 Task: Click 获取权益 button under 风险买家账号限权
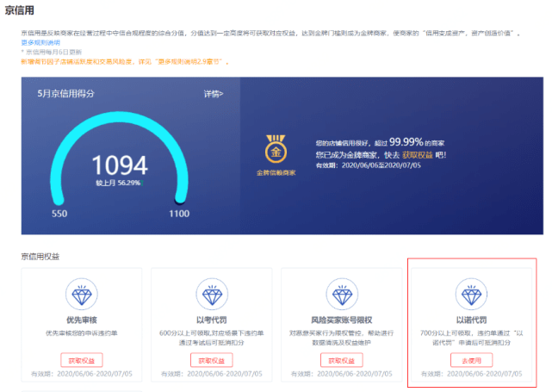pyautogui.click(x=342, y=360)
